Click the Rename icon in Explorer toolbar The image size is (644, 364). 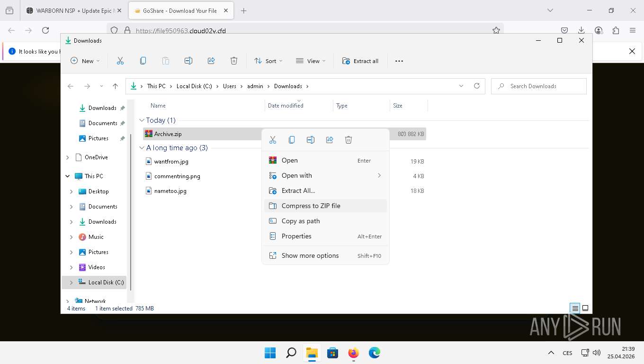pos(188,61)
